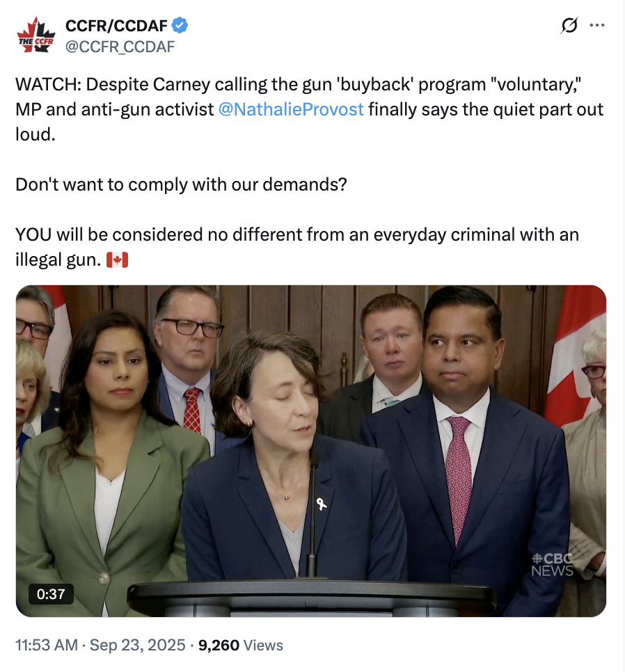Open the @NathalieProvost profile link
Viewport: 625px width, 672px height.
pyautogui.click(x=290, y=109)
